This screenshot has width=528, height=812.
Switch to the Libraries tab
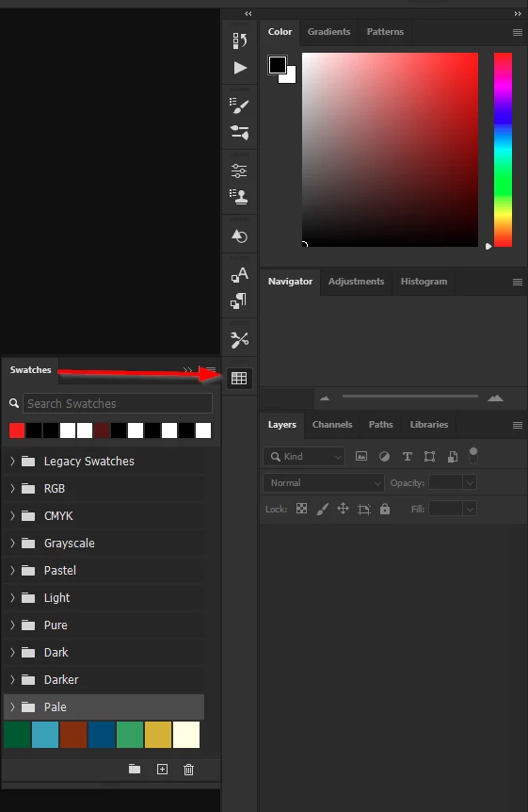[429, 424]
